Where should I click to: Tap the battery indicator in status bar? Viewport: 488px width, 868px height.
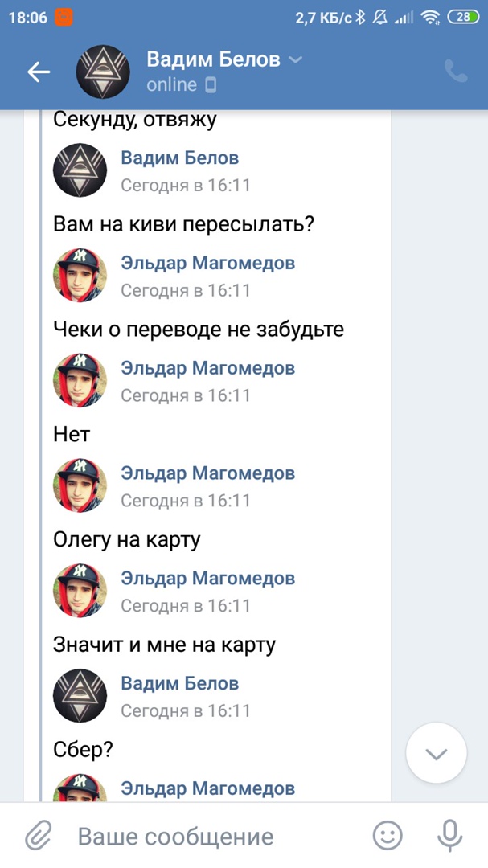point(462,17)
